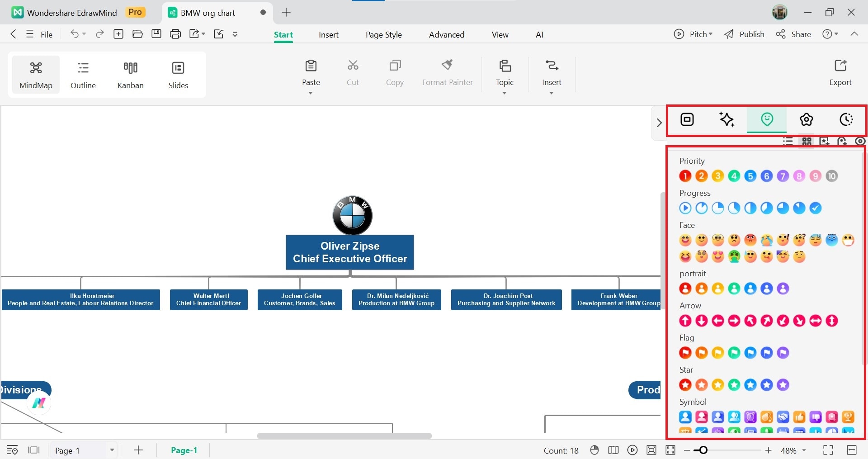Image resolution: width=868 pixels, height=459 pixels.
Task: Open the zoom percentage dropdown
Action: pos(804,450)
